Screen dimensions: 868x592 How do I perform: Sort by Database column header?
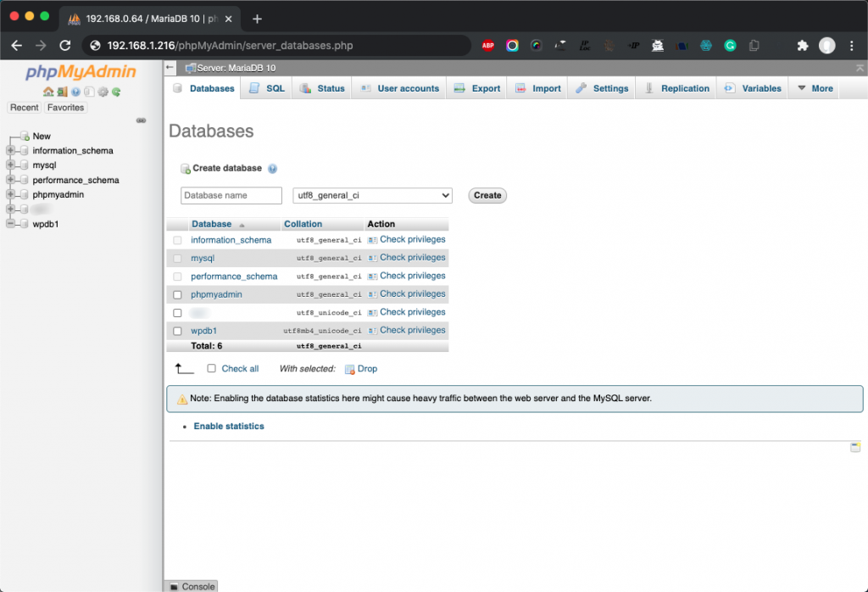211,224
